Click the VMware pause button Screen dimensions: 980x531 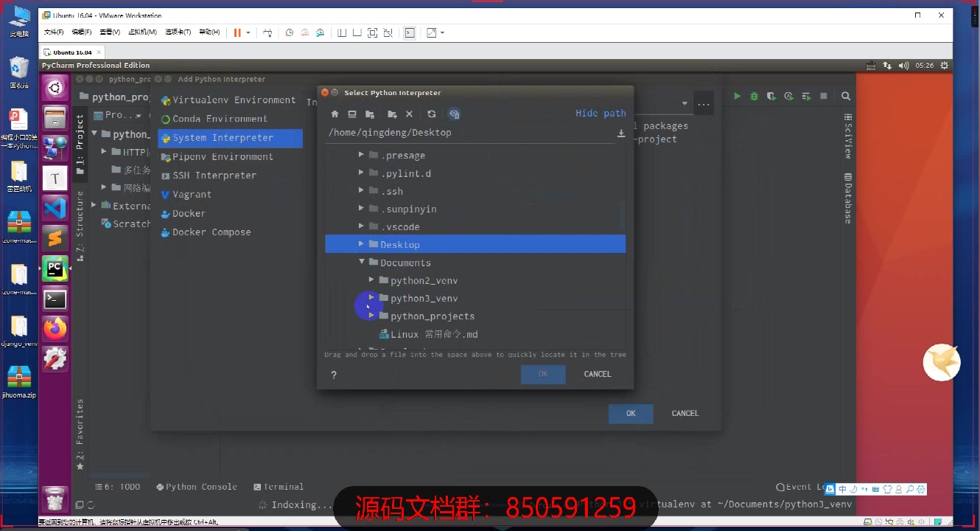[237, 32]
